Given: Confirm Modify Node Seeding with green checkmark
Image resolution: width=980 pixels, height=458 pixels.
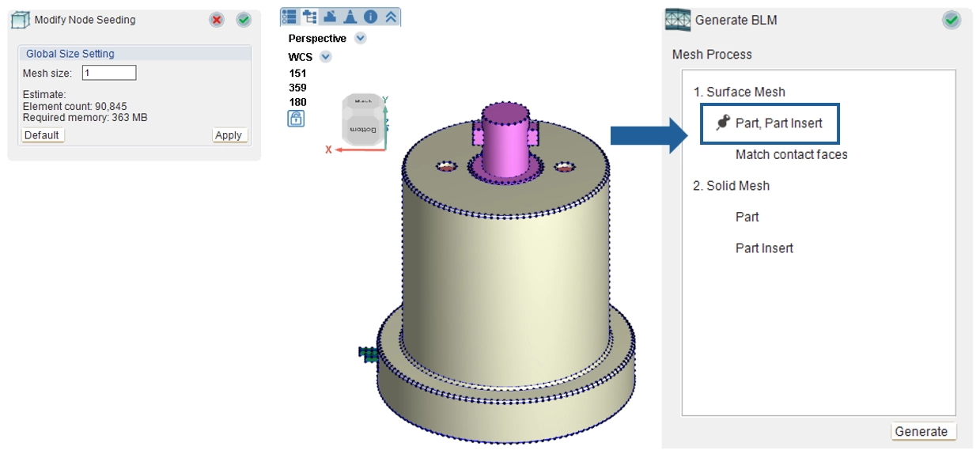Looking at the screenshot, I should 244,20.
